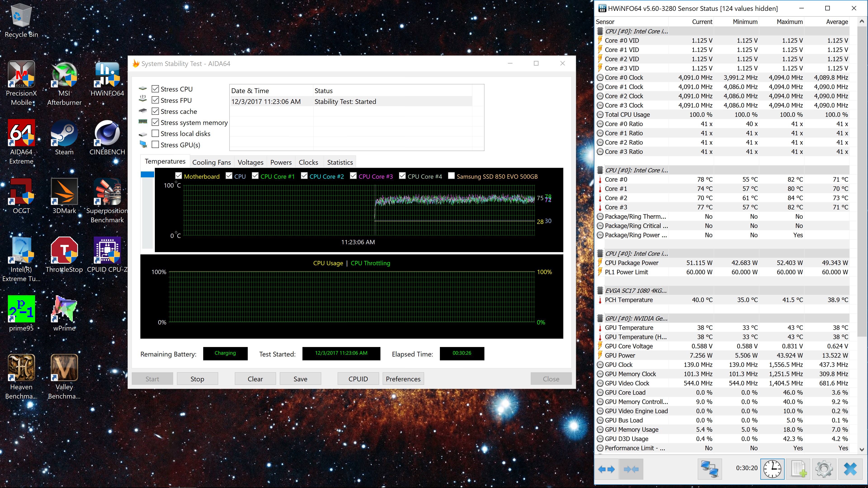Click the HWiNFO logging start icon
The image size is (868, 488).
point(798,469)
